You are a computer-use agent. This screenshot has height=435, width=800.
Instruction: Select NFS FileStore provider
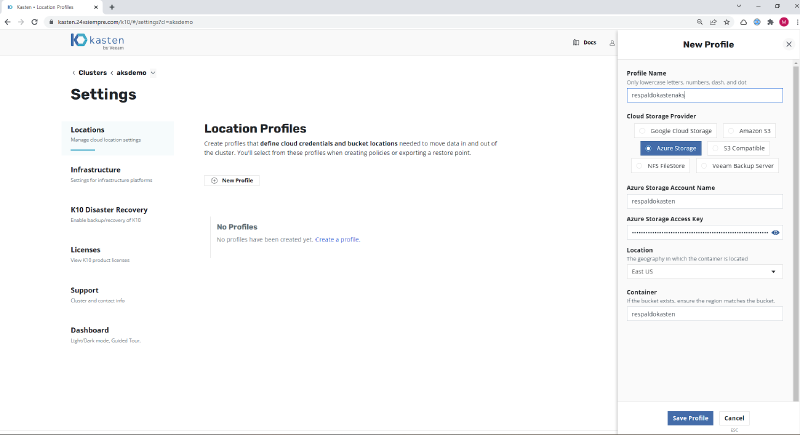point(661,166)
